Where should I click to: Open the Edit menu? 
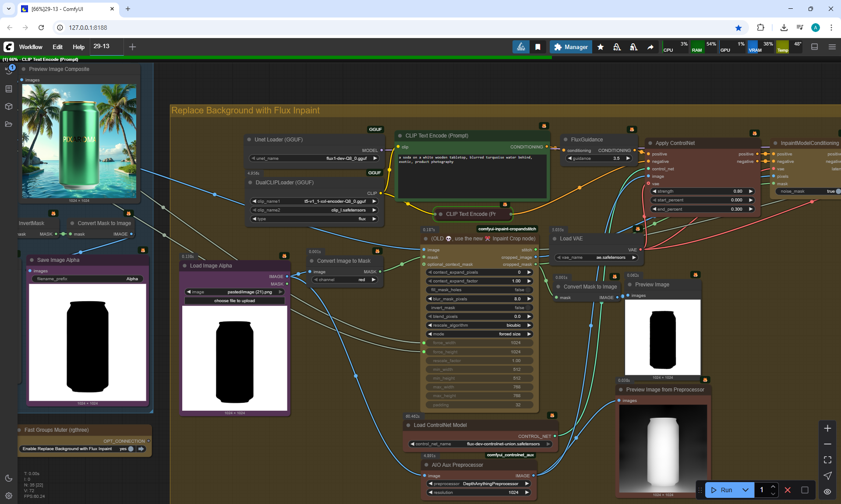click(x=57, y=47)
